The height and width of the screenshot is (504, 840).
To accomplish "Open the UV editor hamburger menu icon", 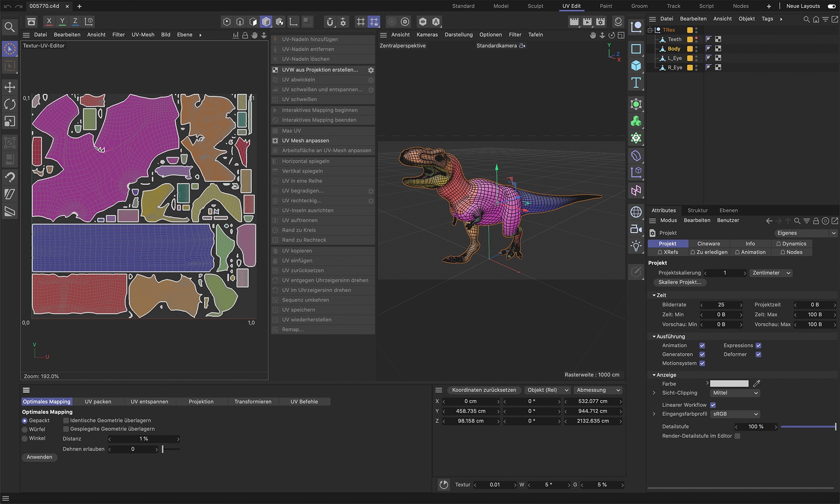I will coord(26,35).
